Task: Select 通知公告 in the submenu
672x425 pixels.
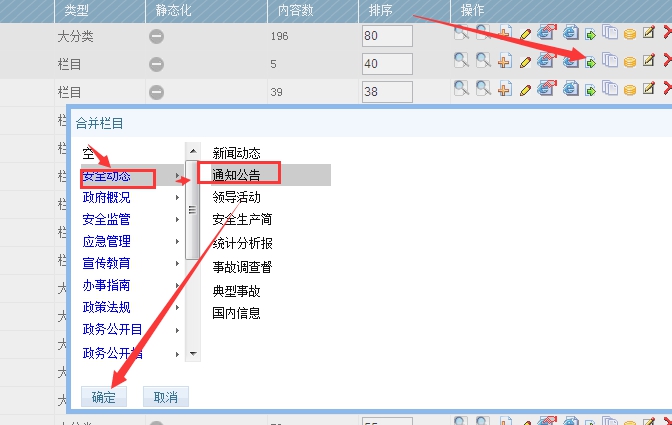Action: (236, 175)
